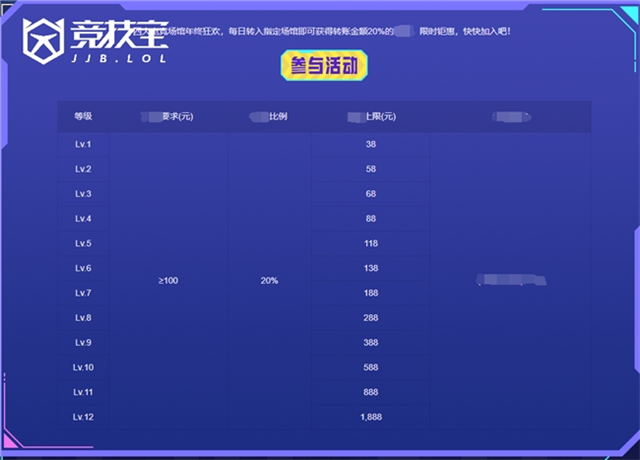Click the Lv.10 level cell
The height and width of the screenshot is (460, 640).
pyautogui.click(x=83, y=367)
